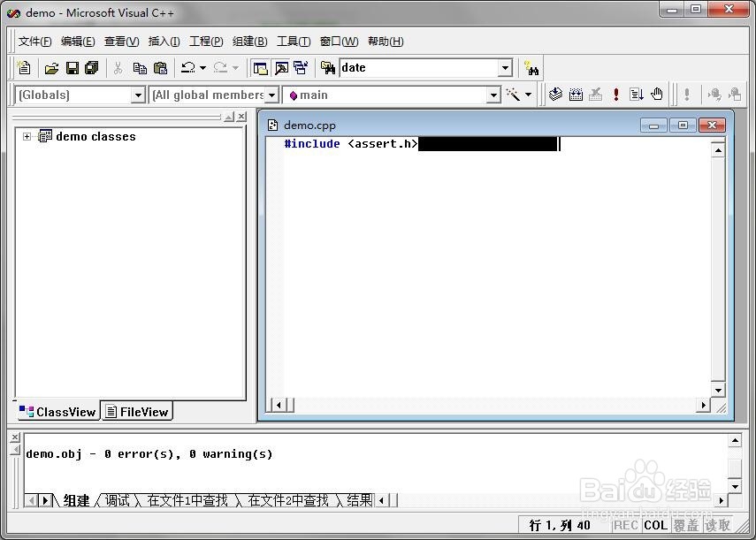The width and height of the screenshot is (756, 540).
Task: Click the 覆盖 overwrite indicator in status bar
Action: click(x=686, y=525)
